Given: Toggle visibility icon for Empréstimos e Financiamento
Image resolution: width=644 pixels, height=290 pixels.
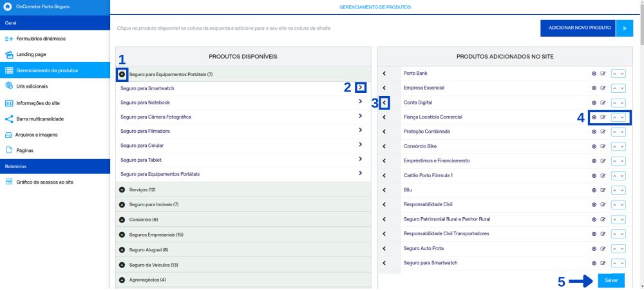Looking at the screenshot, I should (594, 161).
